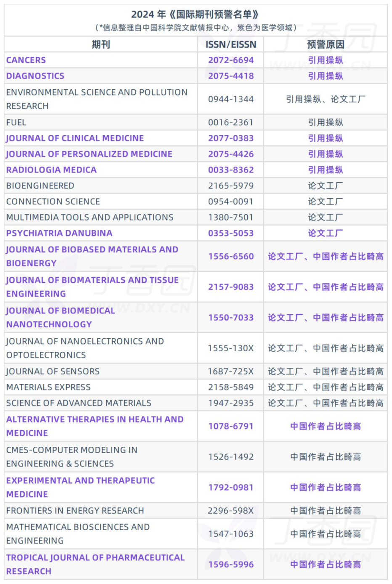Click the DIAGNOSTICS journal row name
The height and width of the screenshot is (584, 392).
pos(35,76)
